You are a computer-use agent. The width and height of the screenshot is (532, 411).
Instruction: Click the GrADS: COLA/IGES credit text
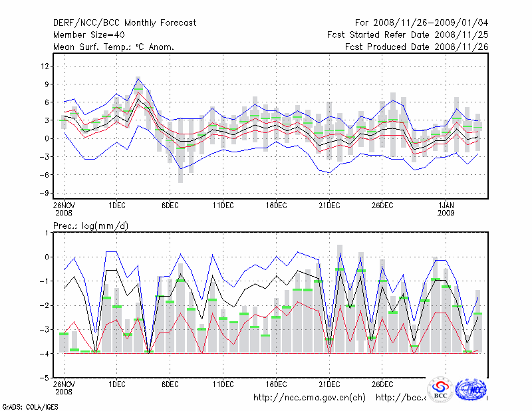[x=29, y=406]
